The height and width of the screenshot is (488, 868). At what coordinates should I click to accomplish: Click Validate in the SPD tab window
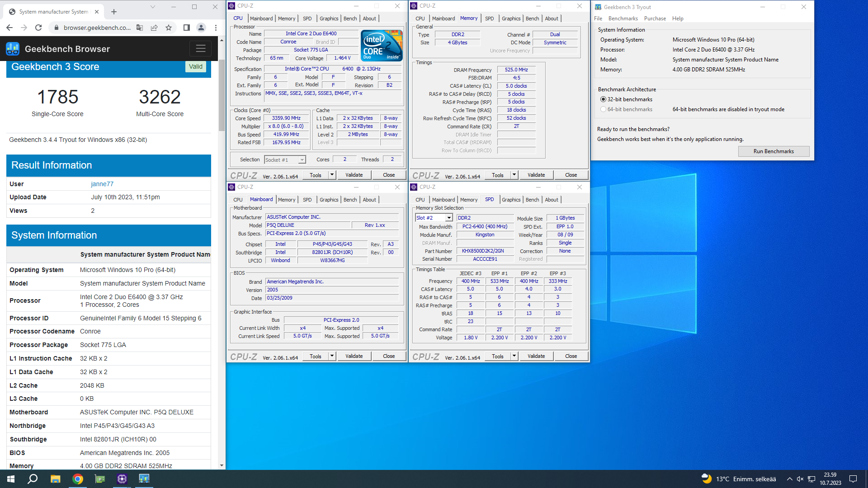tap(536, 356)
